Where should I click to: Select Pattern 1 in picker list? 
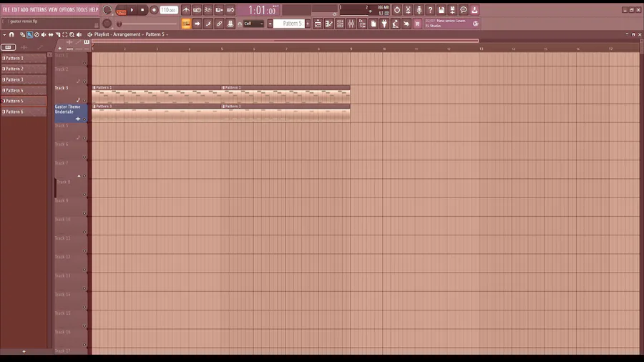(24, 58)
